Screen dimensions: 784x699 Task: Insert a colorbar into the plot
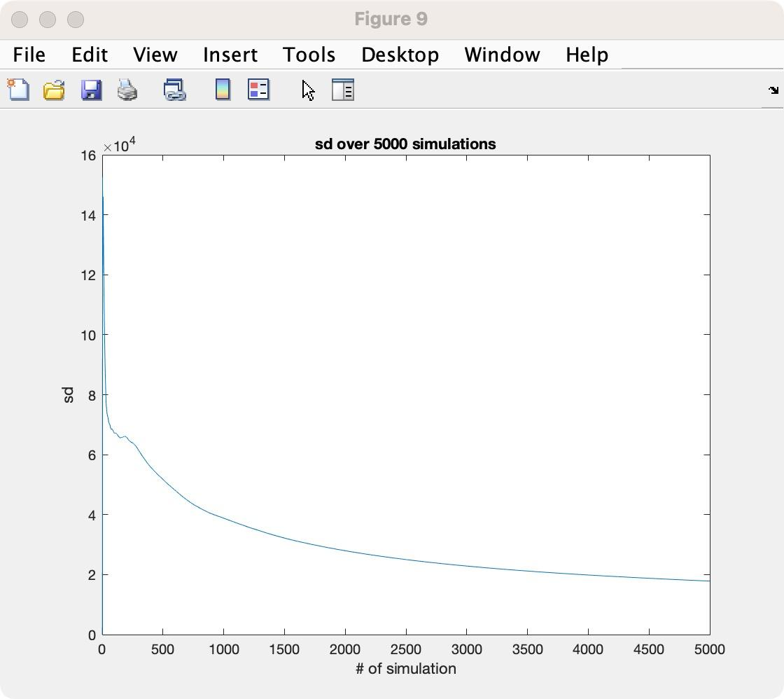click(x=223, y=90)
